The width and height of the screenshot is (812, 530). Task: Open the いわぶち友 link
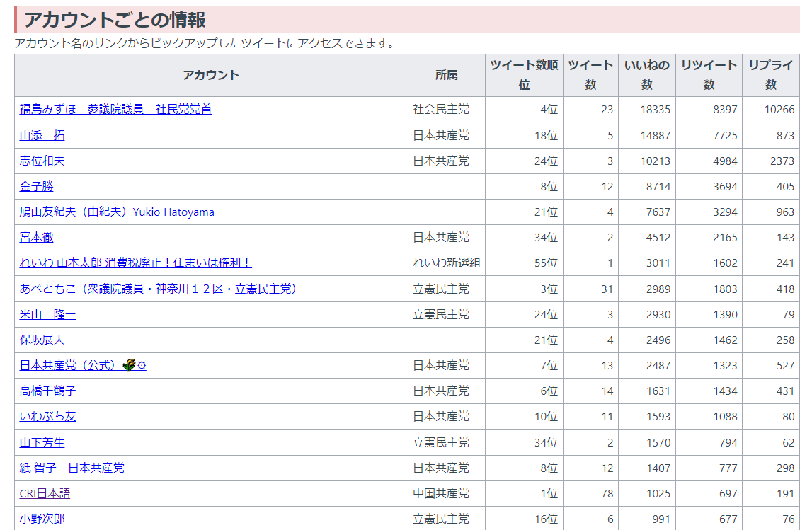click(x=47, y=417)
